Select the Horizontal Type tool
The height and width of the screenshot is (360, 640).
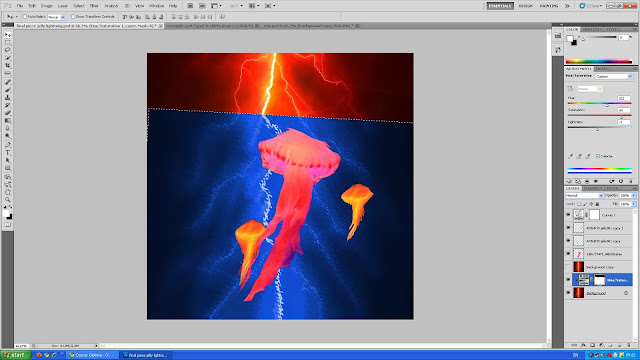tap(8, 153)
